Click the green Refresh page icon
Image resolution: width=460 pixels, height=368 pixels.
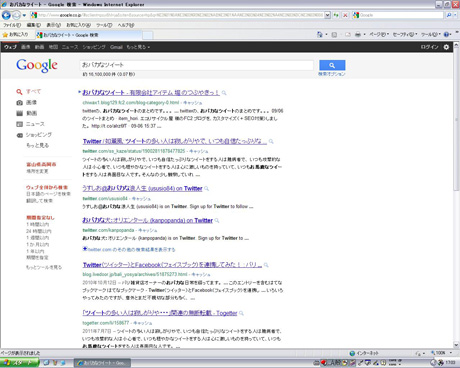(336, 15)
